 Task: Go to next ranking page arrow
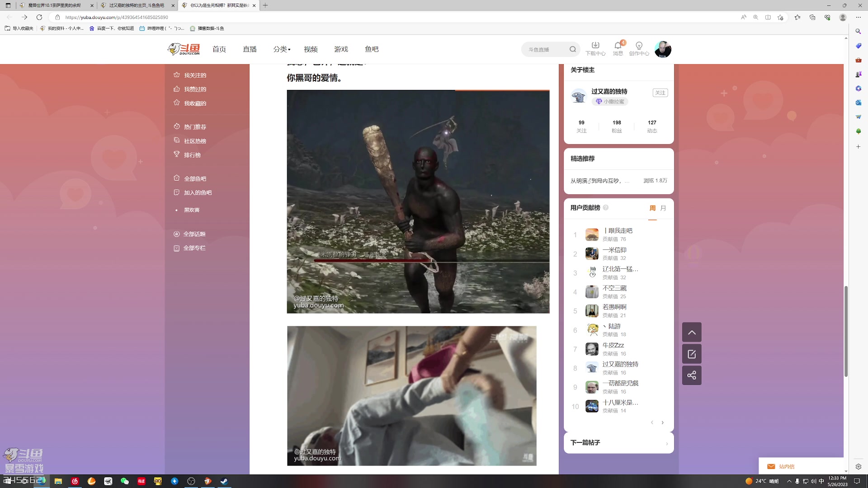(x=663, y=422)
